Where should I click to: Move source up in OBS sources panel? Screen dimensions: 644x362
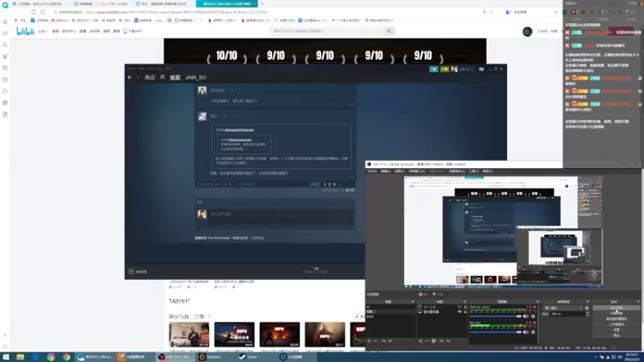click(x=441, y=340)
